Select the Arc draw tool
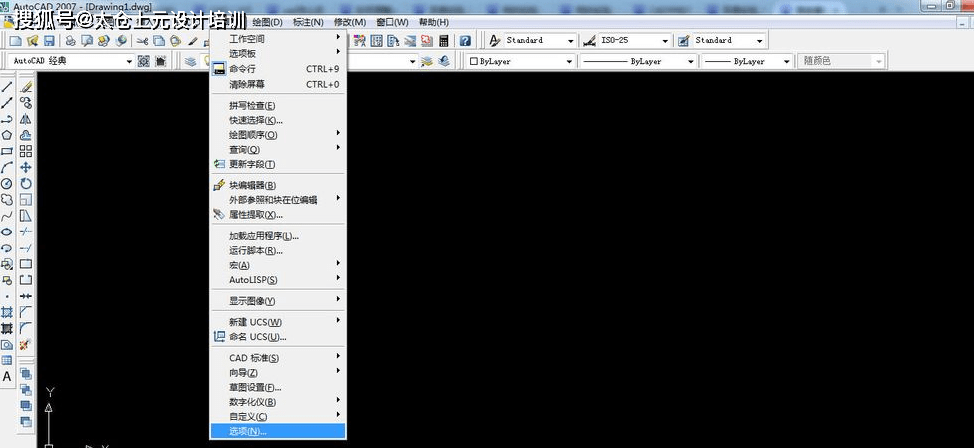974x448 pixels. (7, 168)
